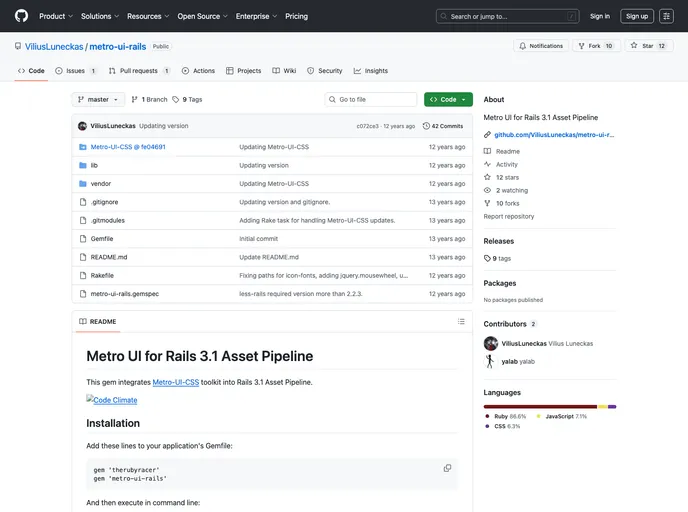The image size is (688, 512).
Task: Click the repository icon beside ViliusLuneckas
Action: [18, 46]
